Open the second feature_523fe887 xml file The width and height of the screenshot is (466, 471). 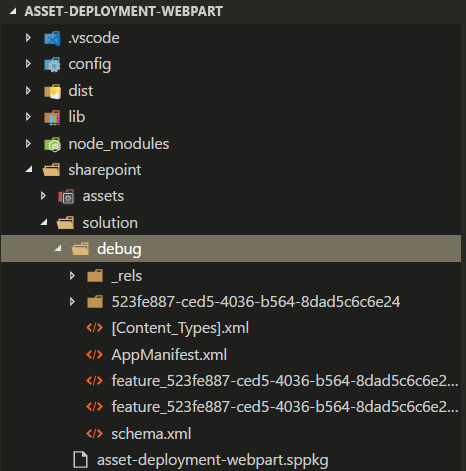pos(285,407)
